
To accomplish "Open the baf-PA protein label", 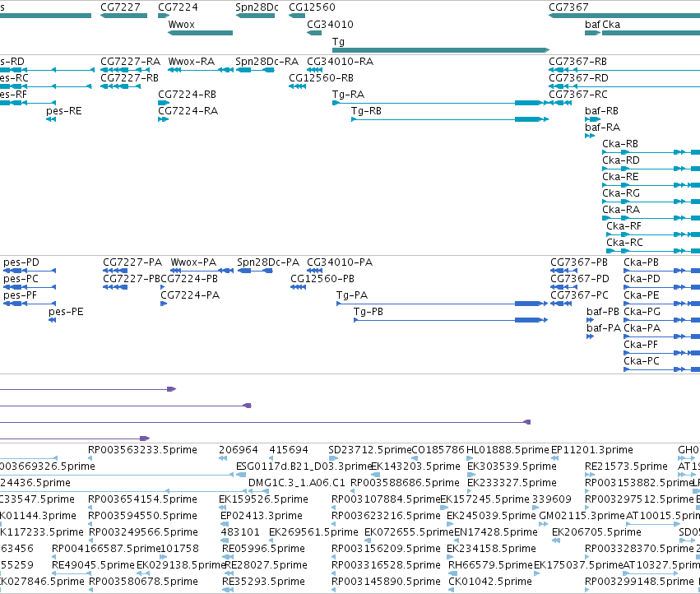I will tap(604, 329).
